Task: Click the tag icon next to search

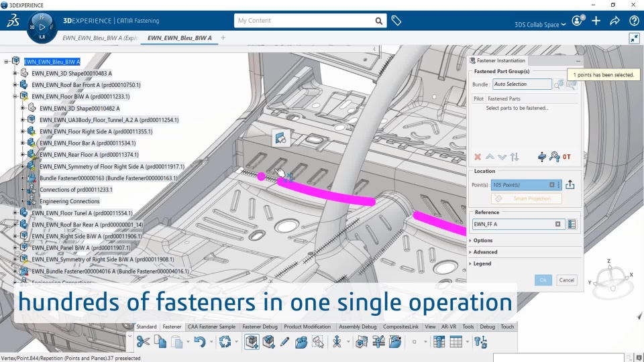Action: (x=396, y=21)
